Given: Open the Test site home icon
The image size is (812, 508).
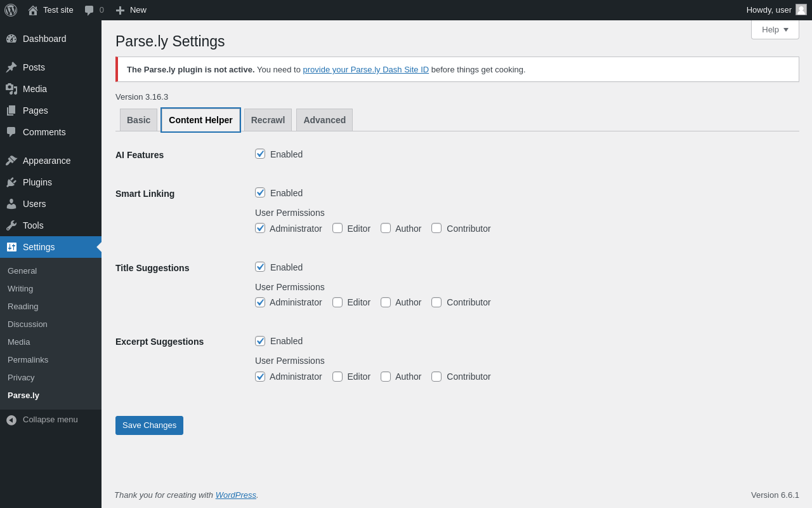Looking at the screenshot, I should [33, 10].
